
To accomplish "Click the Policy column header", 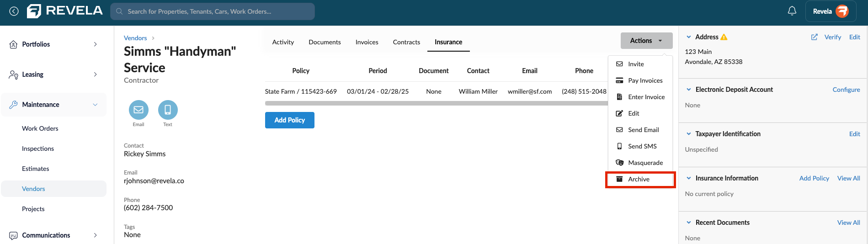I will [301, 71].
